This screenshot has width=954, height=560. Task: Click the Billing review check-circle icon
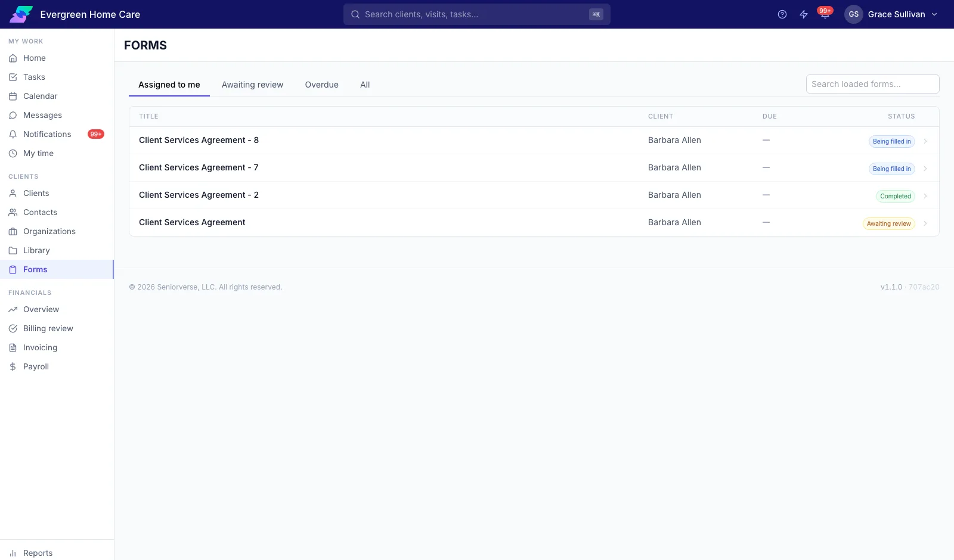coord(13,329)
